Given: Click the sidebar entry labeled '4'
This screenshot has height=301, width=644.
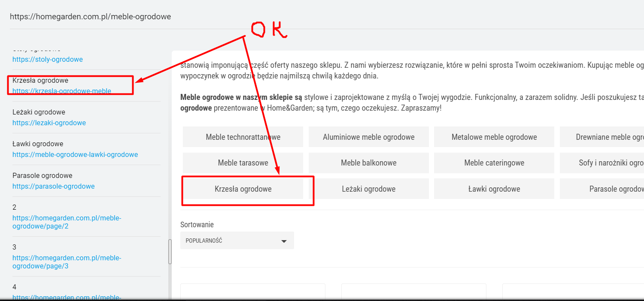Looking at the screenshot, I should [15, 287].
